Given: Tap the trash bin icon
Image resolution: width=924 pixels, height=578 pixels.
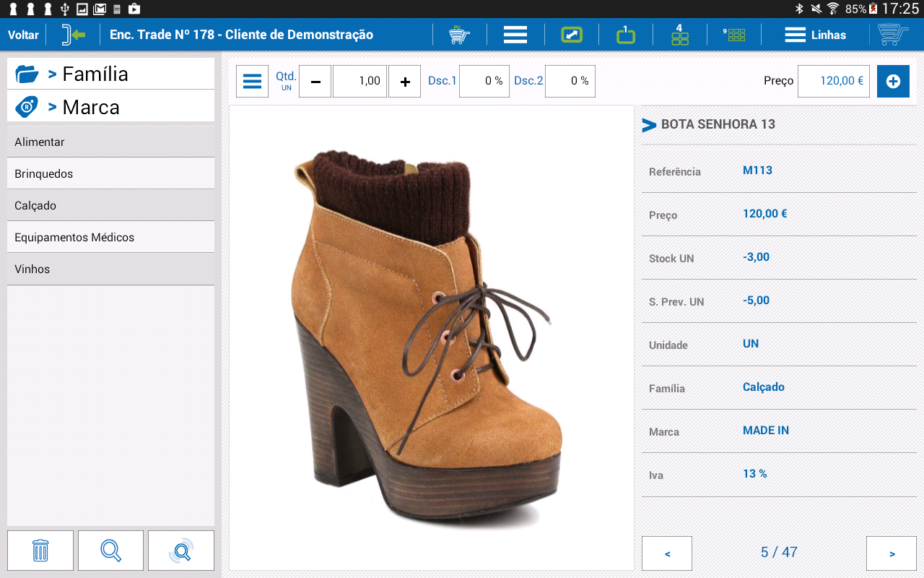Looking at the screenshot, I should (x=40, y=551).
